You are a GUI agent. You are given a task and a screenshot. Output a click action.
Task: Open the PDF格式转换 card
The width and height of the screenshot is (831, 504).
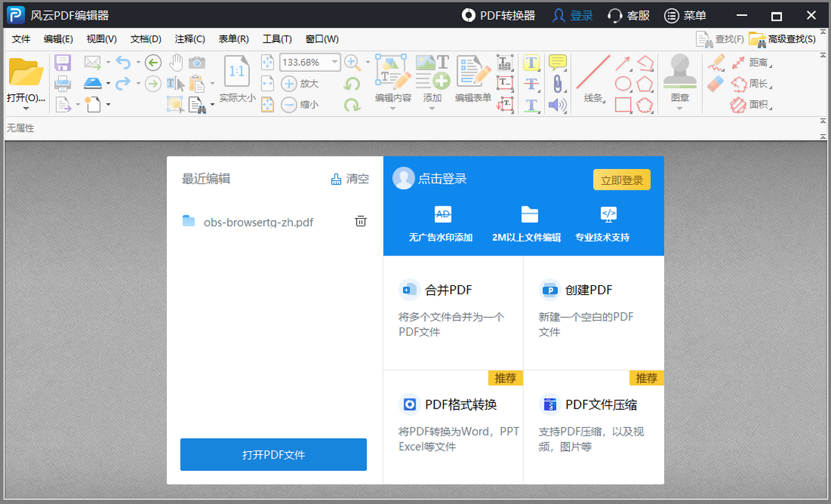tap(453, 427)
